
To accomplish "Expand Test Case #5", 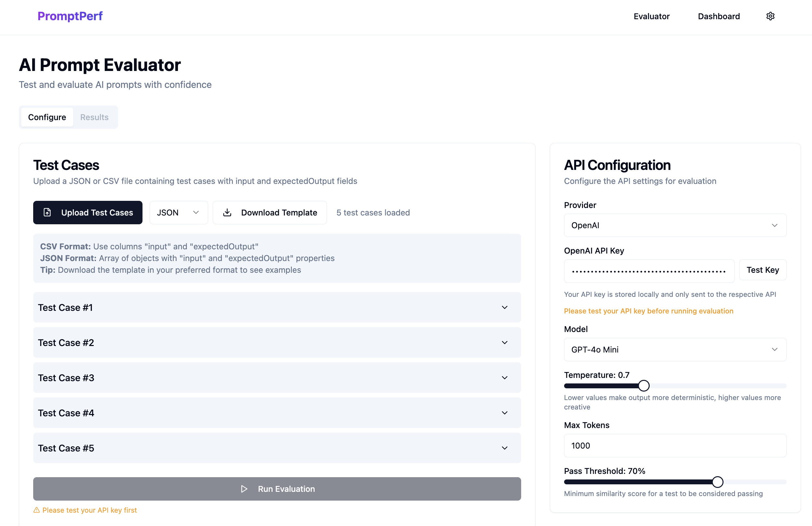I will point(277,448).
